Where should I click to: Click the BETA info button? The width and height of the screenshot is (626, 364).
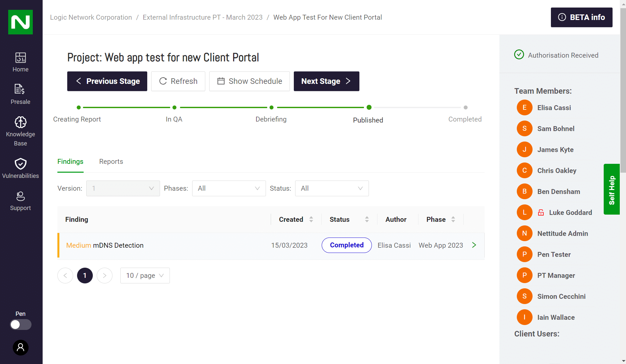581,17
